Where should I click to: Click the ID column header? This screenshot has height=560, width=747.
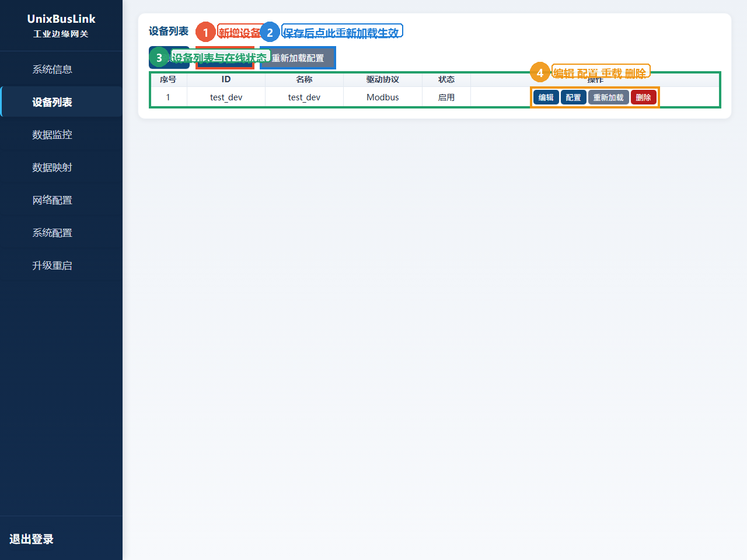[x=226, y=79]
